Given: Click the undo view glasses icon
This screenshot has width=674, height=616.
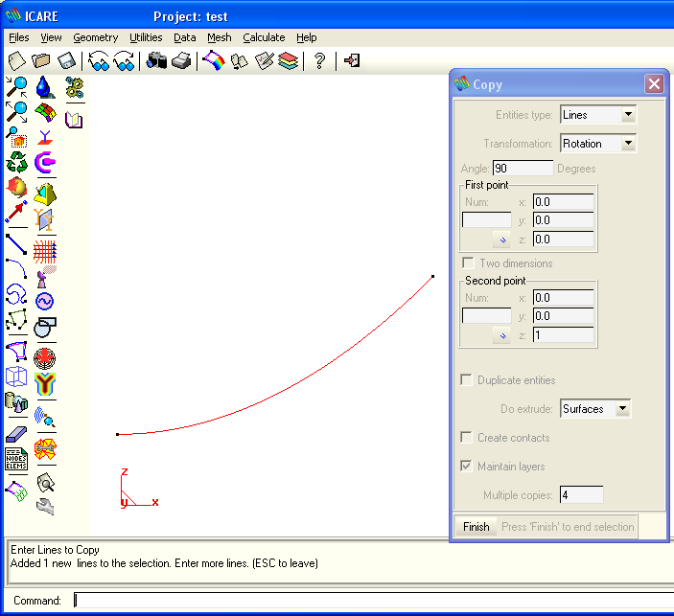Looking at the screenshot, I should click(99, 60).
